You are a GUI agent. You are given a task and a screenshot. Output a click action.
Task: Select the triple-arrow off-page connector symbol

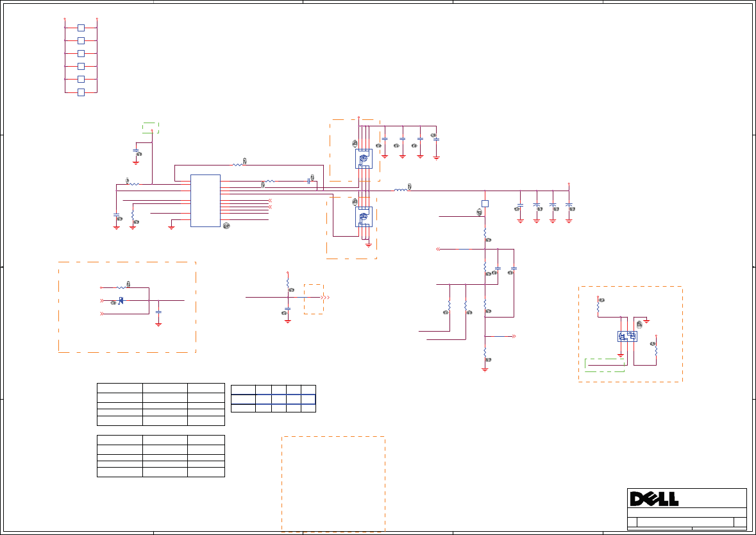point(325,298)
